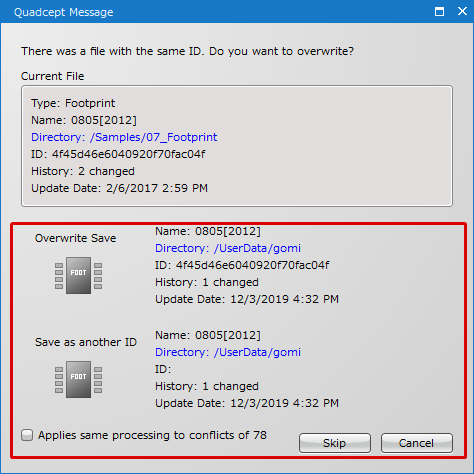Select the Overwrite Save label
This screenshot has width=474, height=474.
coord(76,238)
